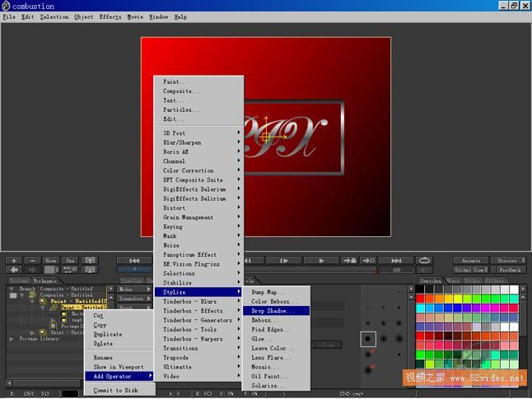The width and height of the screenshot is (532, 399).
Task: Click the workspace horizontal scrollbar left arrow
Action: coord(10,383)
